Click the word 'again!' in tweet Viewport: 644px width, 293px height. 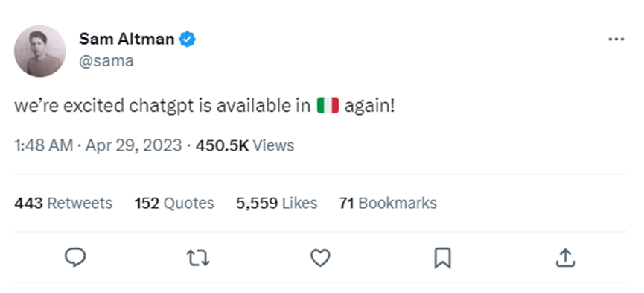pyautogui.click(x=369, y=106)
